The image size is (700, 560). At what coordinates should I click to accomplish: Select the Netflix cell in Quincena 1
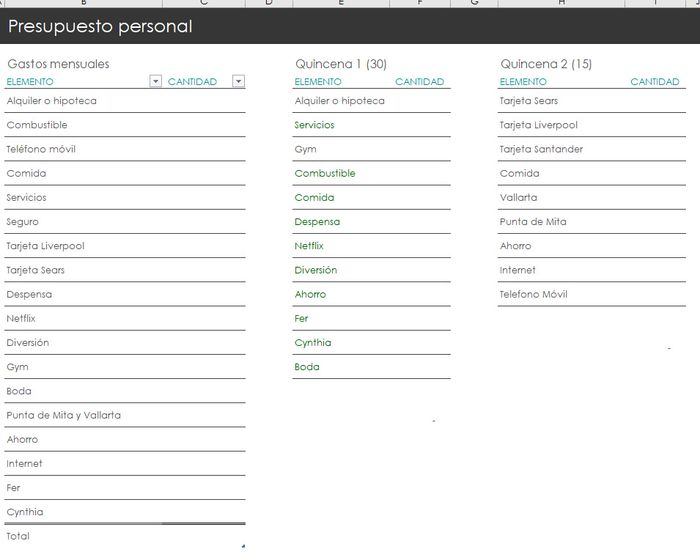pyautogui.click(x=309, y=246)
